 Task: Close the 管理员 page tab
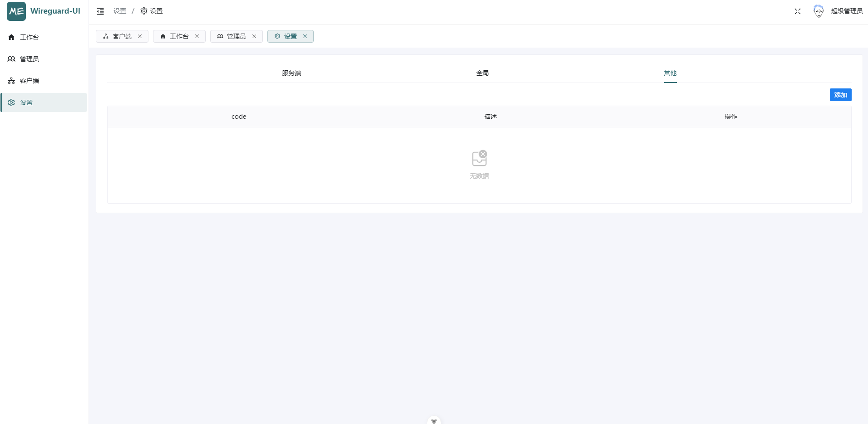254,36
